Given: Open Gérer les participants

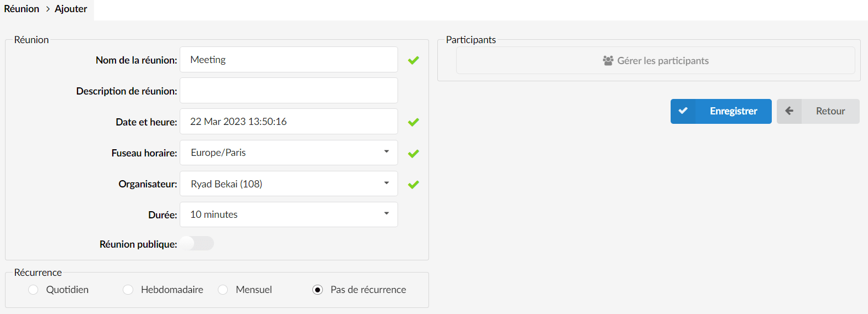Looking at the screenshot, I should pyautogui.click(x=656, y=60).
